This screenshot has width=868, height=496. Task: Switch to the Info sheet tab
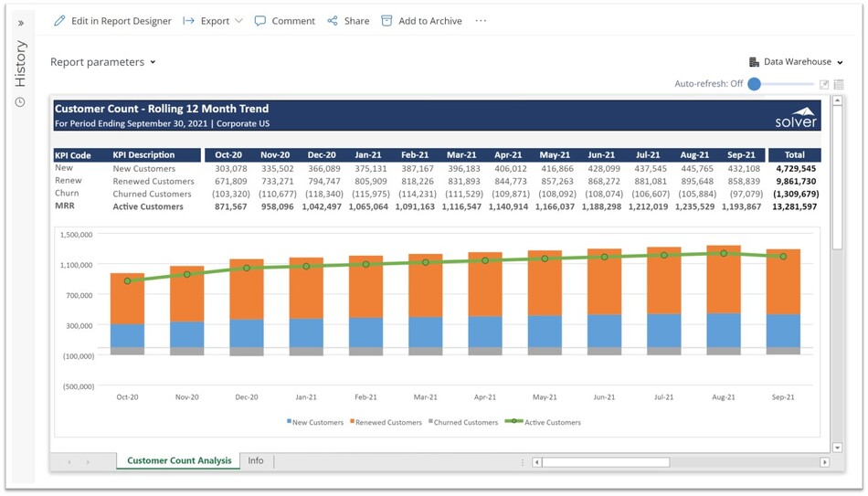256,461
